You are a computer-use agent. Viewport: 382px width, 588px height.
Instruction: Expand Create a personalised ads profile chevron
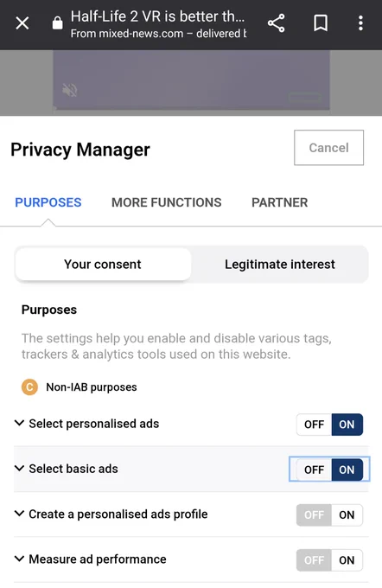coord(19,514)
